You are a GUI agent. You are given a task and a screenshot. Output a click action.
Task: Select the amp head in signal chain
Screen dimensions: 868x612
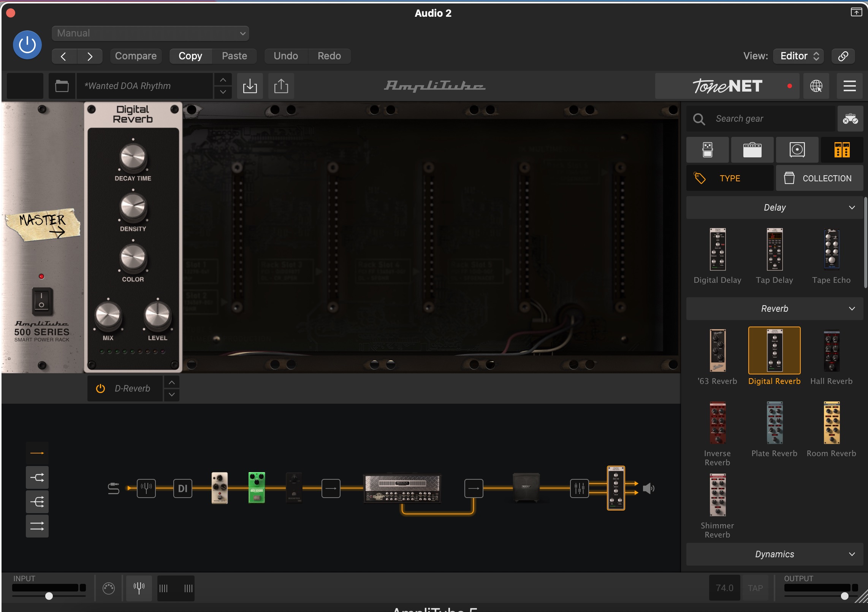pos(402,488)
